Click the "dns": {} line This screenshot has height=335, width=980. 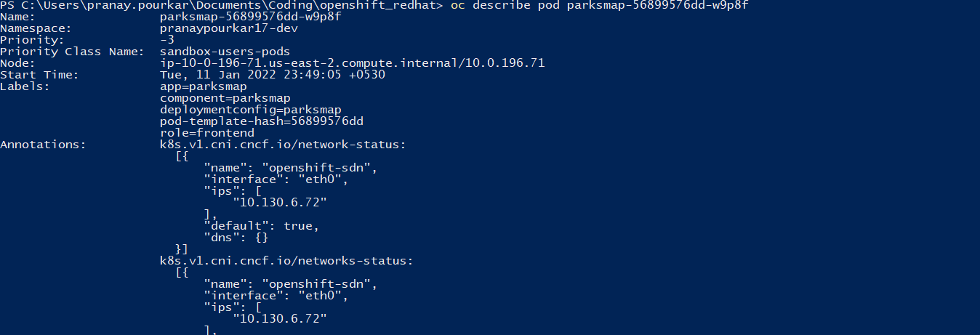click(x=239, y=238)
